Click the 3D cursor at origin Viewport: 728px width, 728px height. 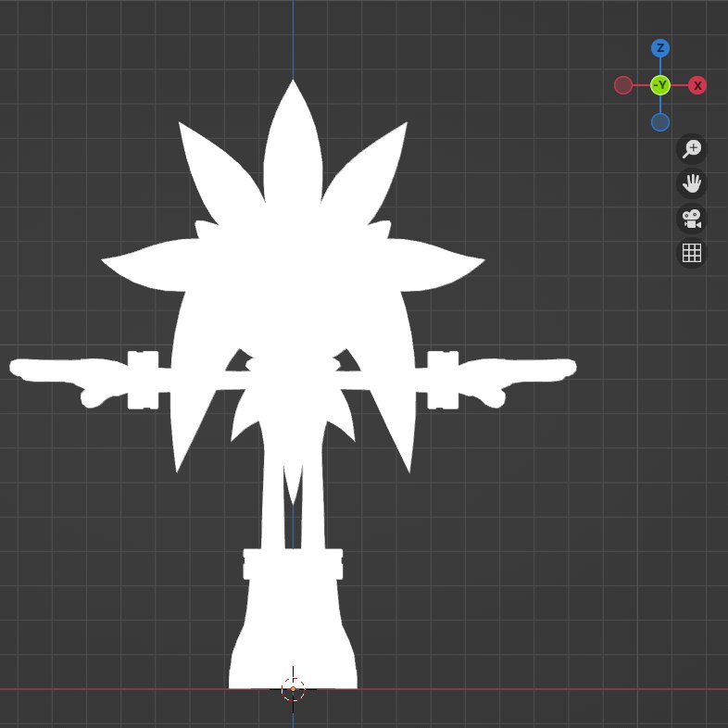click(293, 689)
